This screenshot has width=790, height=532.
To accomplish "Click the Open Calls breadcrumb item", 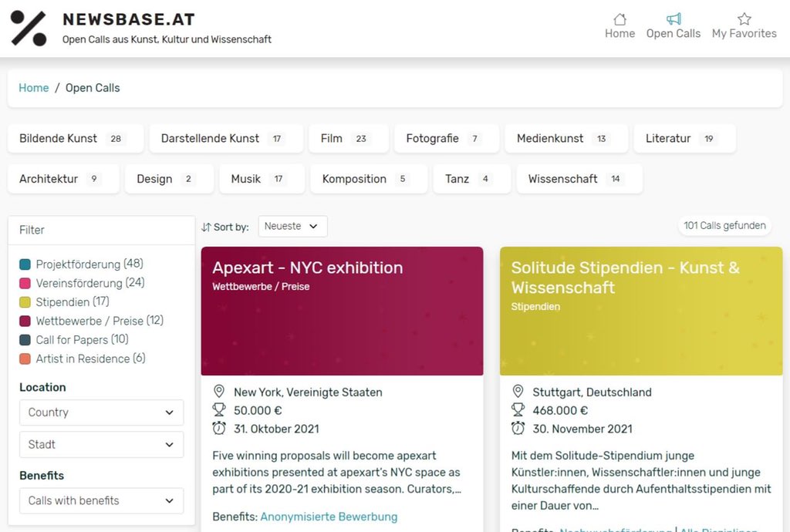I will (93, 88).
